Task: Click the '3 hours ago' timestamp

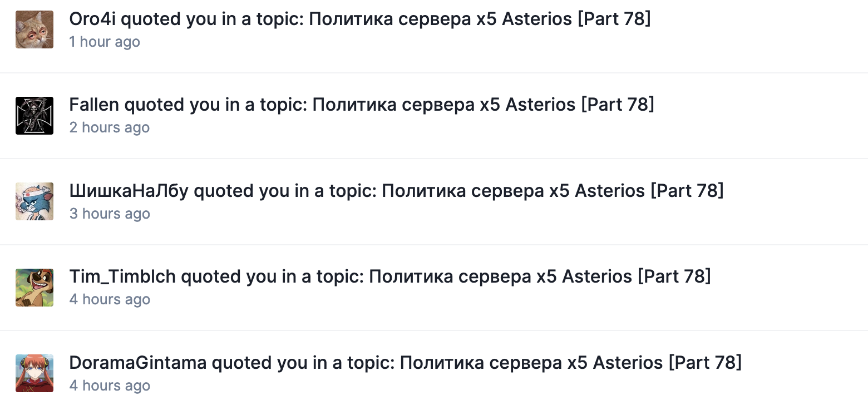Action: pos(110,214)
